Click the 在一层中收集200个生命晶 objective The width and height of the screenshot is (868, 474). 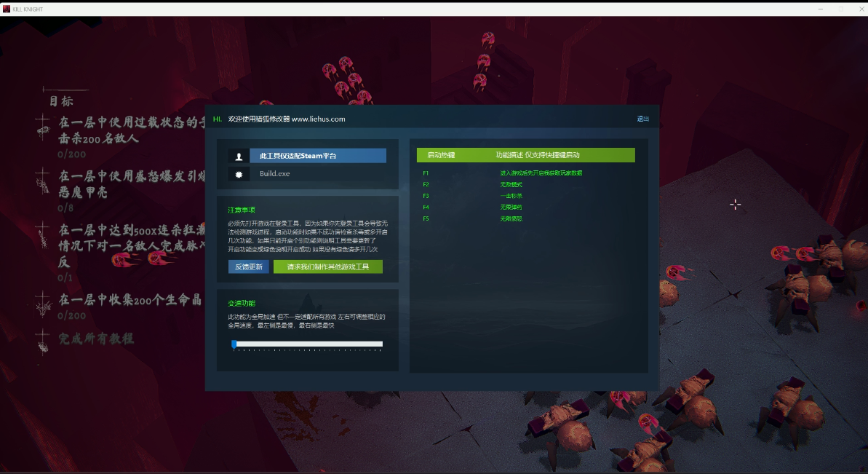click(131, 299)
